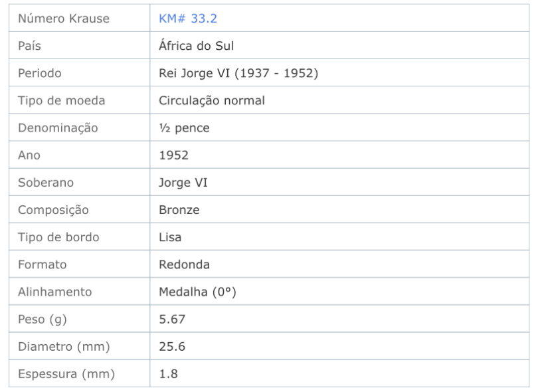Select the Medalha (0°) alignment value

197,292
